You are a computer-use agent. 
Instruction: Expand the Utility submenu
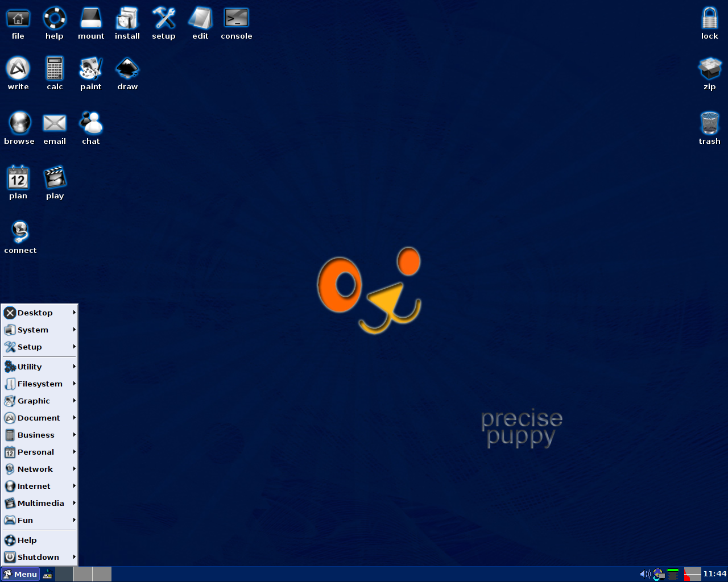pyautogui.click(x=39, y=367)
